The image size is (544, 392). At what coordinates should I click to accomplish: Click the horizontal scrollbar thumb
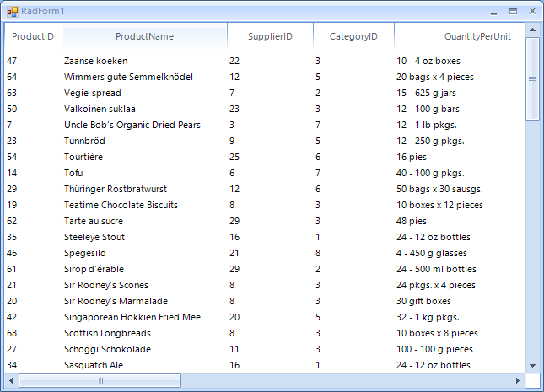tap(100, 380)
